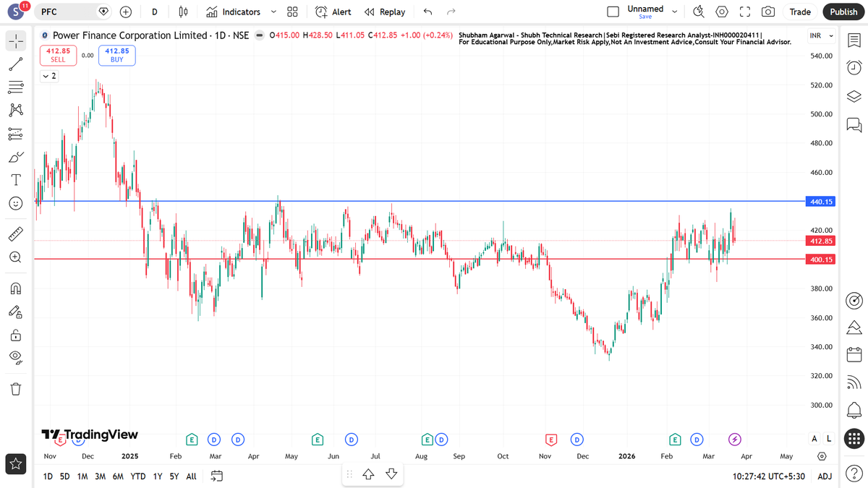Toggle lock all drawings
The width and height of the screenshot is (868, 488).
[16, 335]
